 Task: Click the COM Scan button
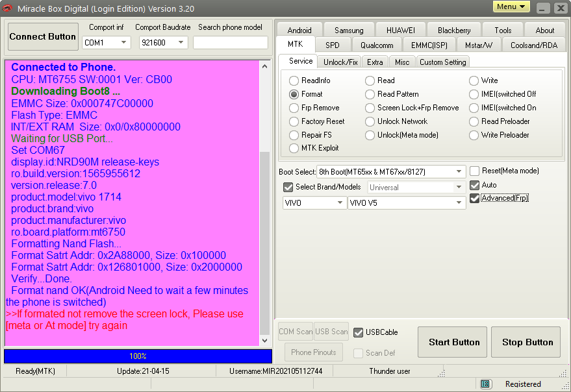click(x=296, y=332)
